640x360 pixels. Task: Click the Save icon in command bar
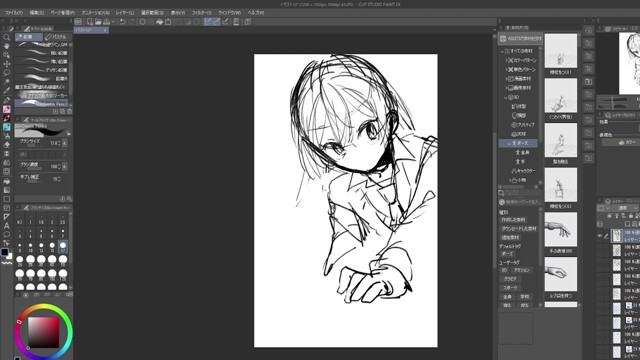click(x=107, y=22)
